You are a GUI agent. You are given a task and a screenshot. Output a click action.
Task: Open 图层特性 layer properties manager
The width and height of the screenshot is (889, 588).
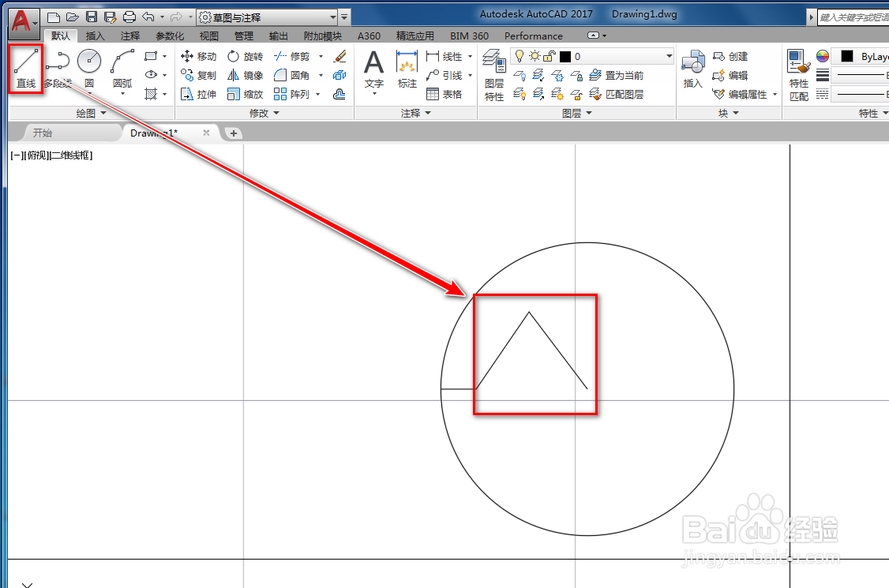point(493,75)
